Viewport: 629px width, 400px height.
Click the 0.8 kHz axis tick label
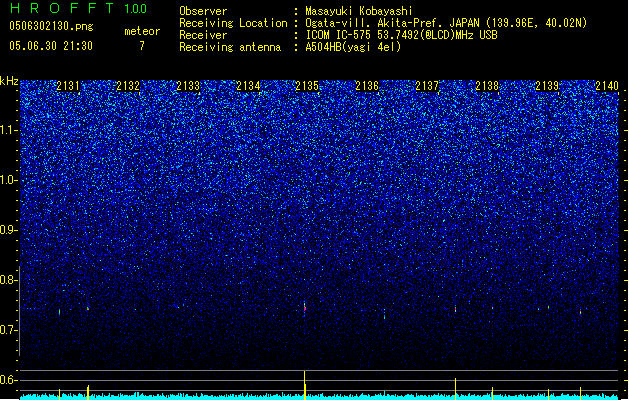[9, 280]
